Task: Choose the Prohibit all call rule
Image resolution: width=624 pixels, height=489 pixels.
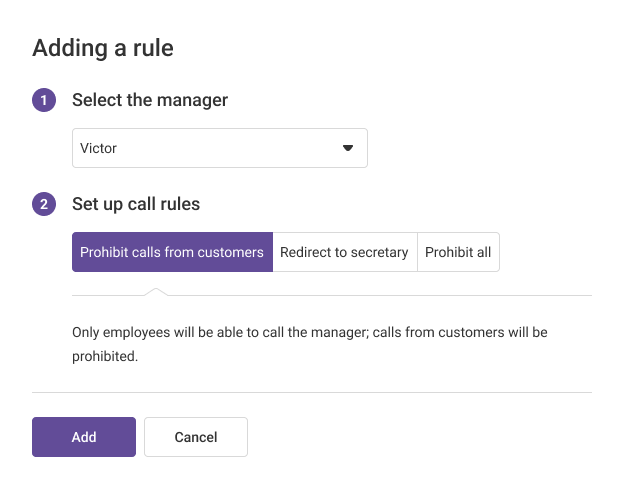Action: [x=458, y=252]
